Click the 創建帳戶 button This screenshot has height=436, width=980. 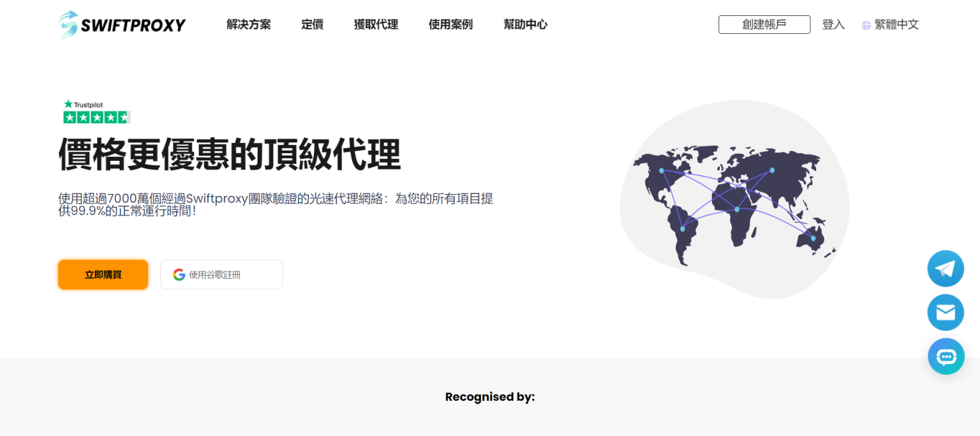[764, 24]
